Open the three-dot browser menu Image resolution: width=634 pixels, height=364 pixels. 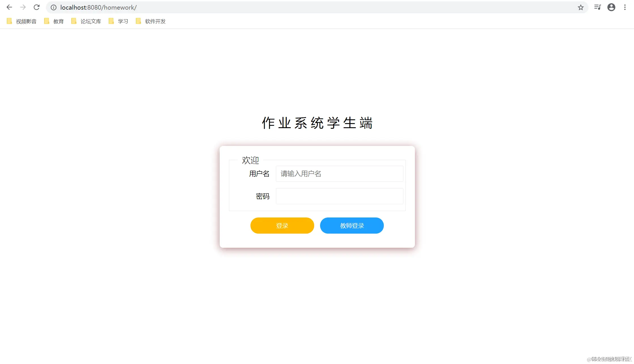coord(625,7)
